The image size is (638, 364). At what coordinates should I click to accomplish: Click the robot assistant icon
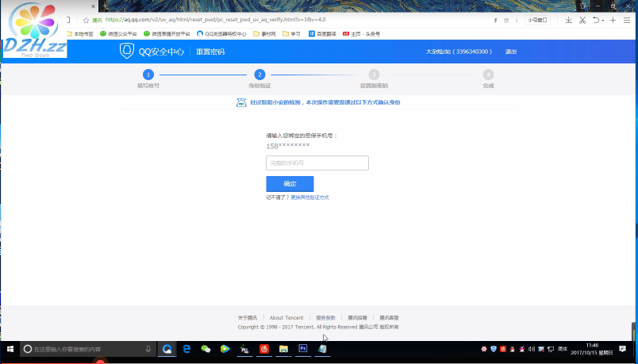pos(241,102)
